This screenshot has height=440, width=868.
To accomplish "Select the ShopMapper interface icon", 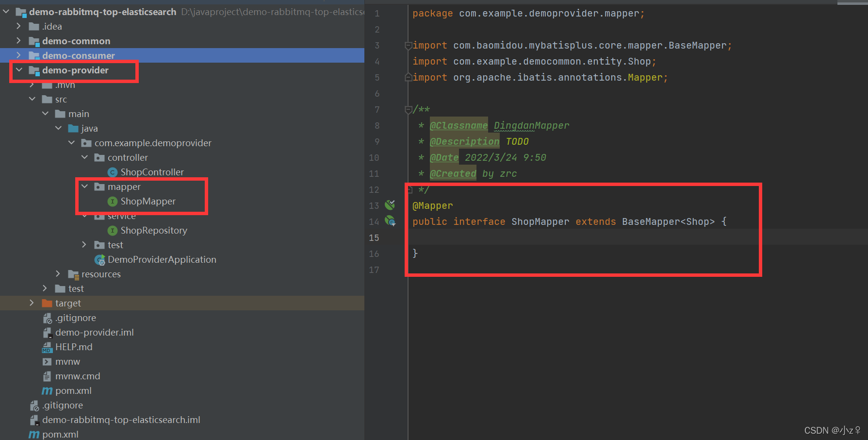I will click(113, 201).
